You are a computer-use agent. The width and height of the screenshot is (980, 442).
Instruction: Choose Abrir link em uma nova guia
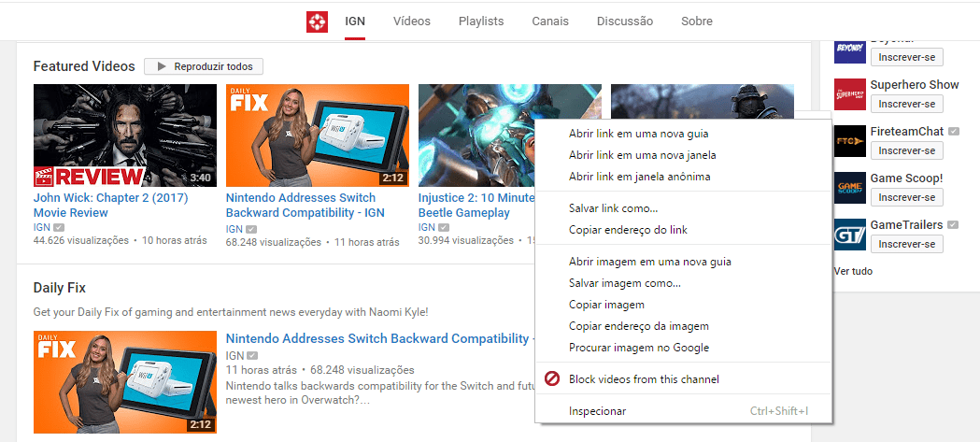pyautogui.click(x=684, y=134)
